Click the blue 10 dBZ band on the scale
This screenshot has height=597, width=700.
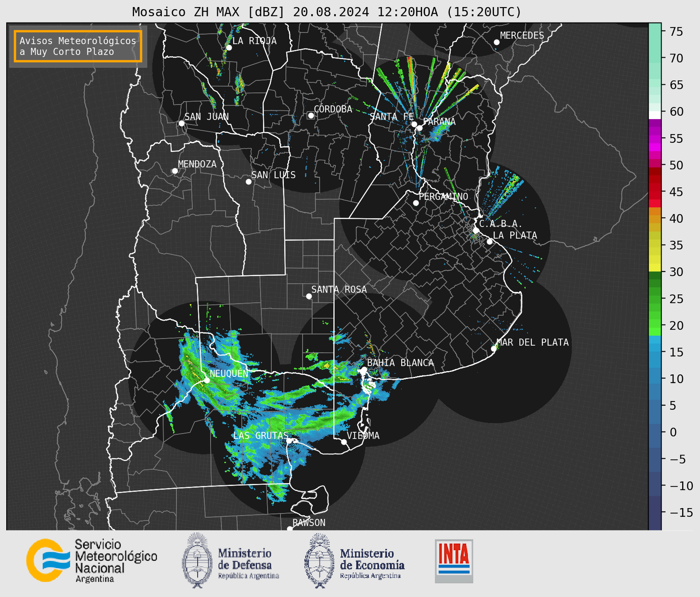(x=655, y=379)
